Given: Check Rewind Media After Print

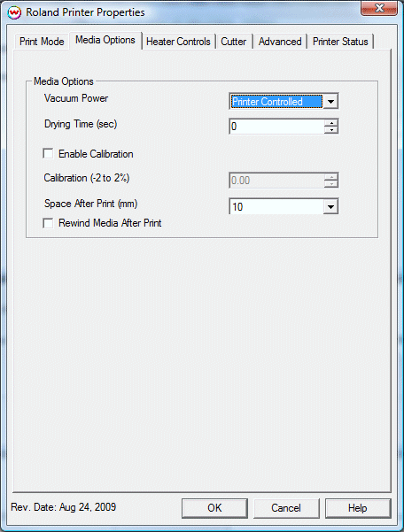Looking at the screenshot, I should pos(48,223).
